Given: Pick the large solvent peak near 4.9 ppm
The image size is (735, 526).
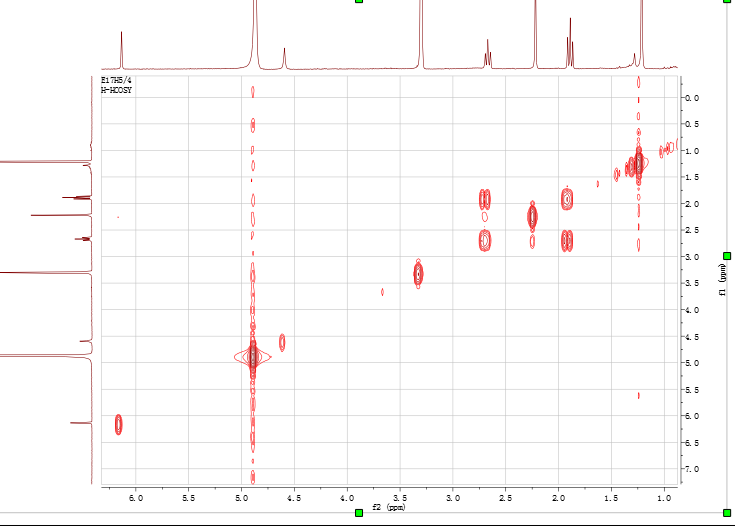Looking at the screenshot, I should pos(253,357).
